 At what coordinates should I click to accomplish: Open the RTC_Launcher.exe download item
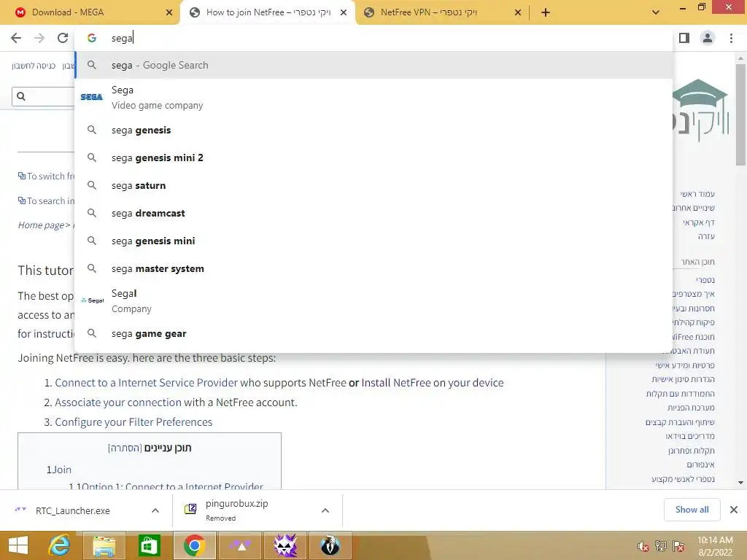point(72,510)
